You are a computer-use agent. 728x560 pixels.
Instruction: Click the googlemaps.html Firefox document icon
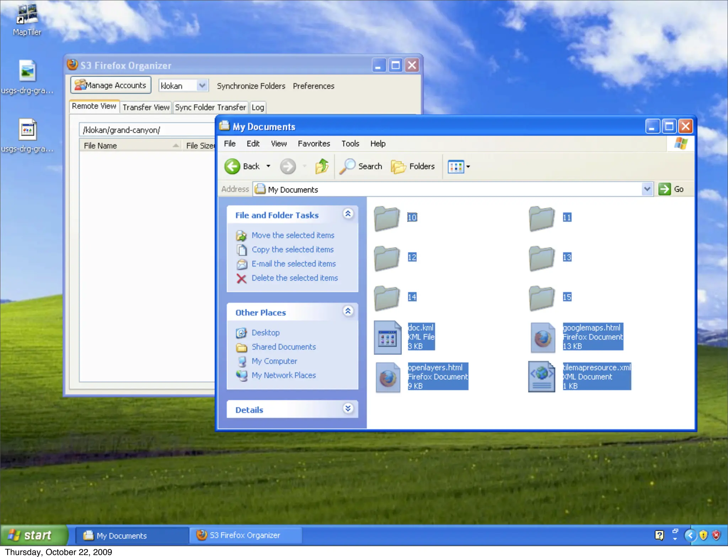pos(542,337)
